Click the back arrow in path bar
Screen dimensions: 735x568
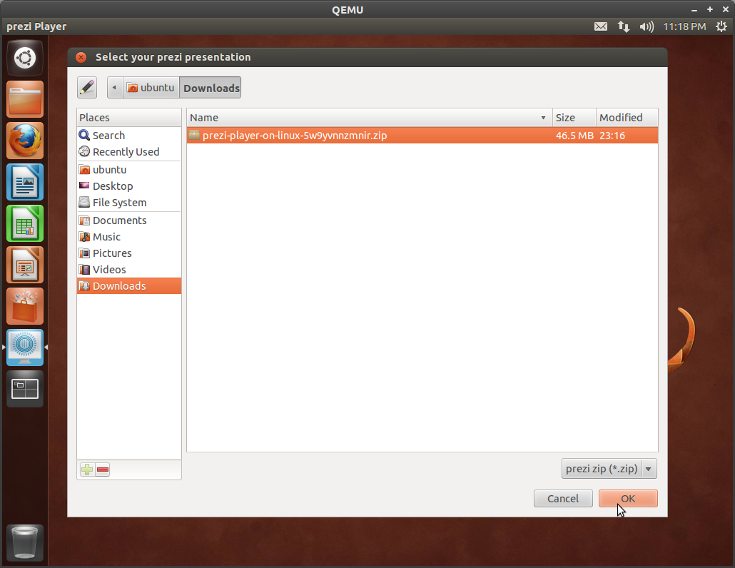(x=115, y=88)
